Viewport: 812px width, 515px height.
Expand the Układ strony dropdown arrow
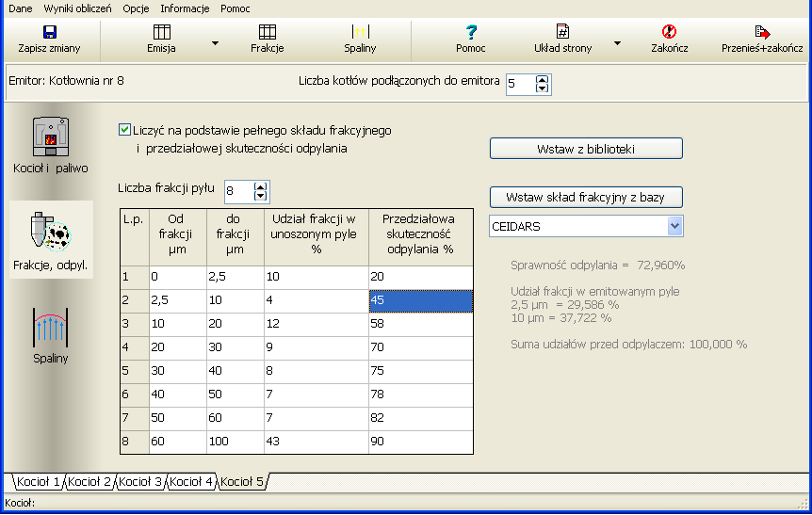coord(617,43)
